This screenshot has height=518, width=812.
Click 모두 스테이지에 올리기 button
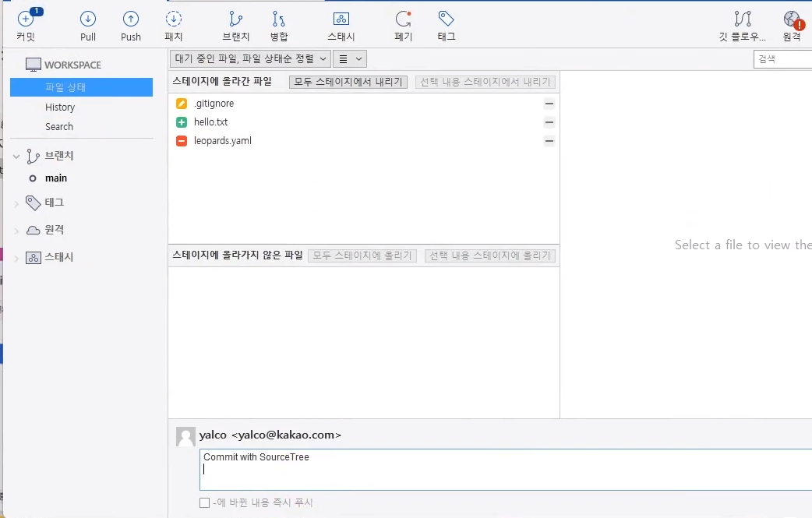(x=362, y=255)
